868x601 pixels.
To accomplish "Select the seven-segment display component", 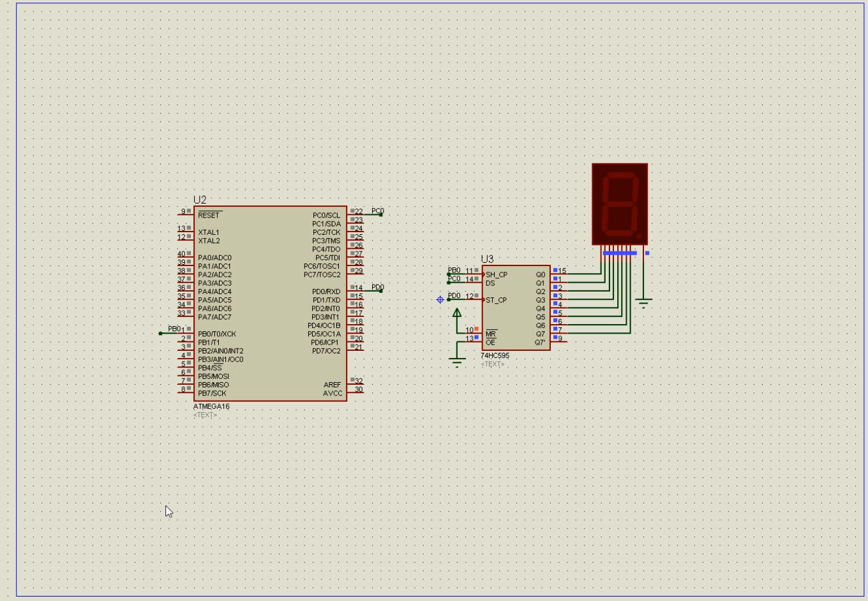I will tap(620, 204).
